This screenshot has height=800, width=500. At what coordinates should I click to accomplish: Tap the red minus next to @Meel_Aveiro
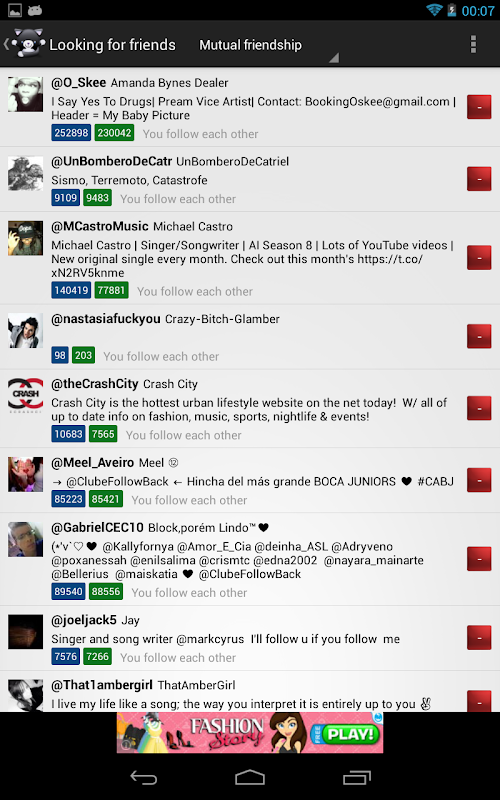(x=479, y=480)
